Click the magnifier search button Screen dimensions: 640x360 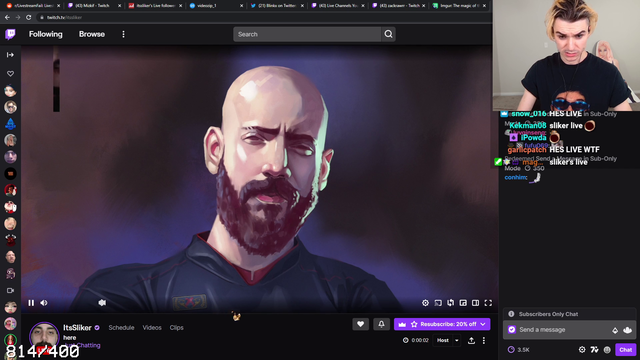pos(388,34)
